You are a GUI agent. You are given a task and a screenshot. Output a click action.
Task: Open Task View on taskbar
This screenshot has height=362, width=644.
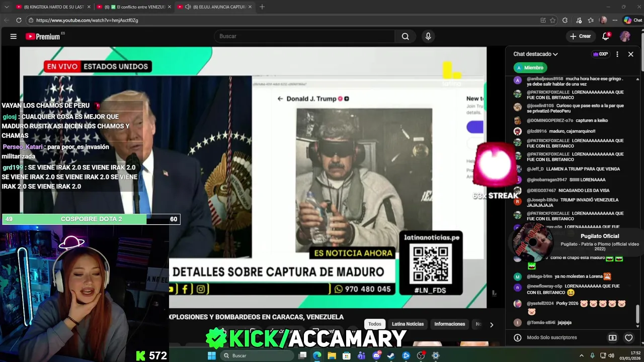point(302,355)
